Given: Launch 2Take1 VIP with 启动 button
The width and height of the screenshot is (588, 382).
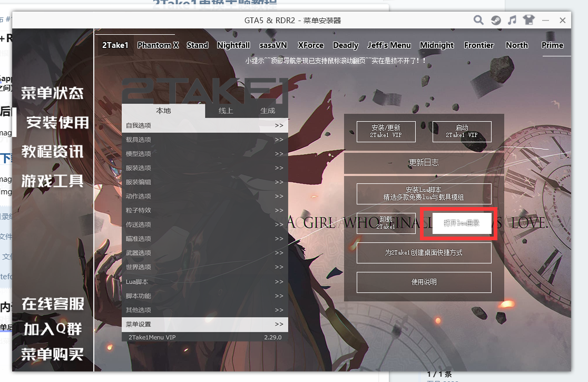Looking at the screenshot, I should pos(462,132).
